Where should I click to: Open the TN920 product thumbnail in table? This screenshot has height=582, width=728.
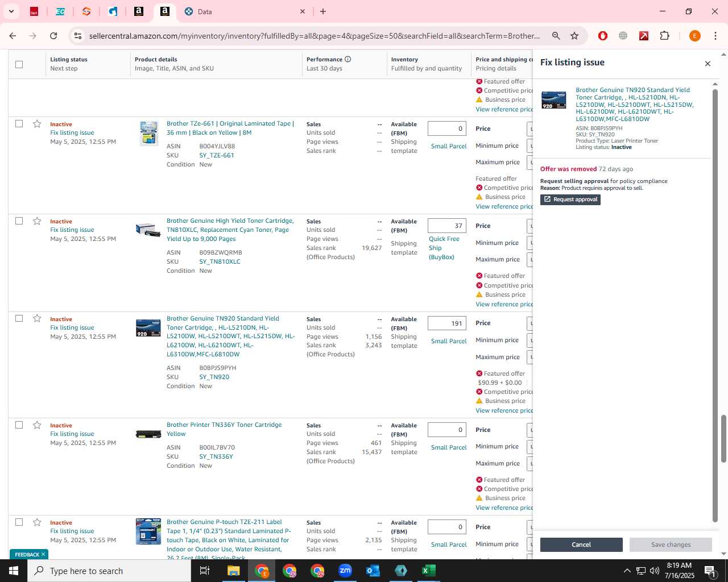pos(148,328)
